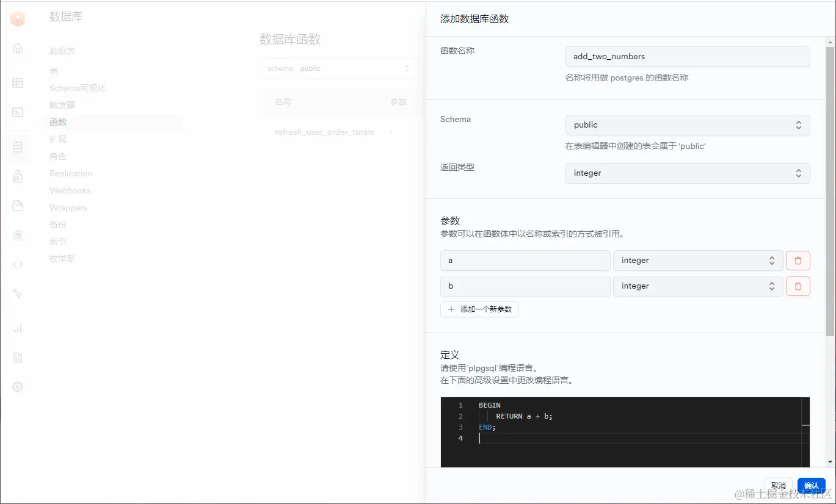Open the Storage bucket icon
Screen dimensions: 836x504
(x=18, y=206)
